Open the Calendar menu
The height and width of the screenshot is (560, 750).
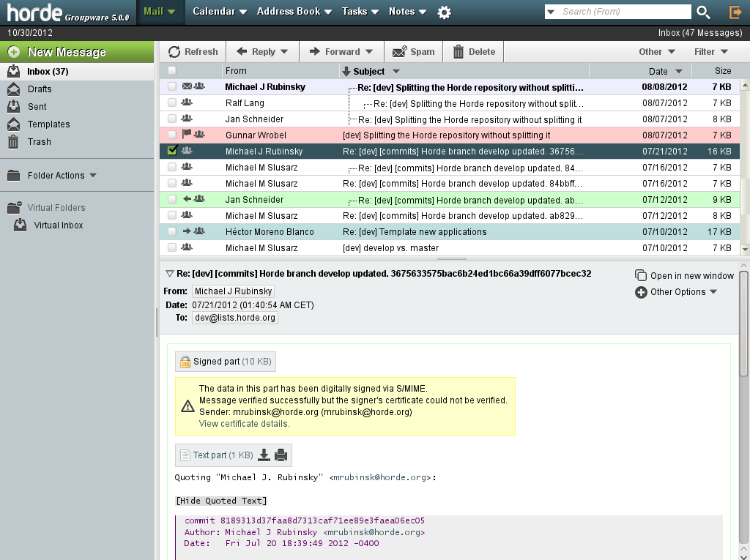pos(219,12)
